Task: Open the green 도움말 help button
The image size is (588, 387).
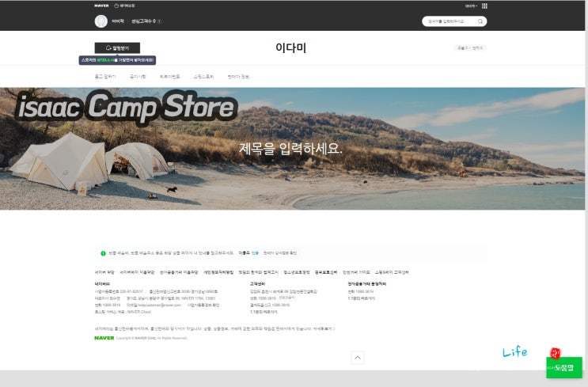Action: point(564,367)
